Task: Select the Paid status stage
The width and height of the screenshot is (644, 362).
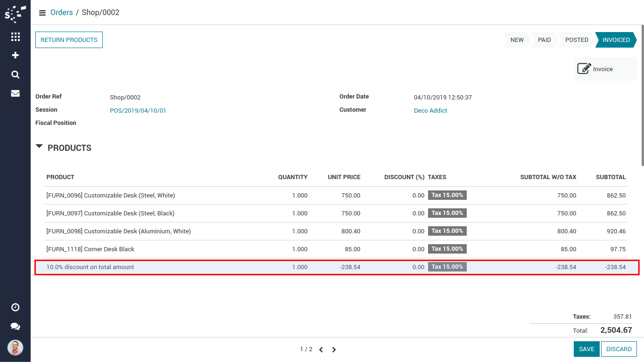Action: point(544,40)
